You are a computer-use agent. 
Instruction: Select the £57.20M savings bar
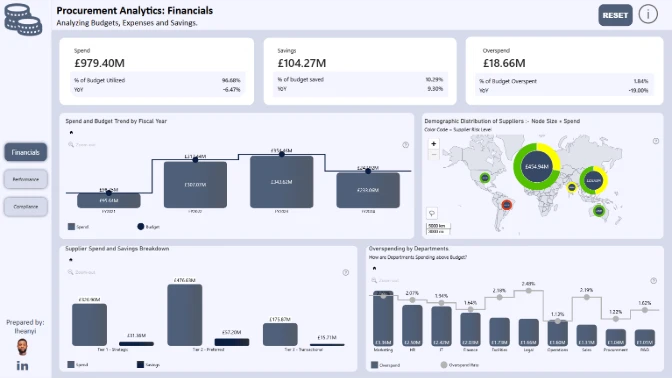tap(232, 342)
